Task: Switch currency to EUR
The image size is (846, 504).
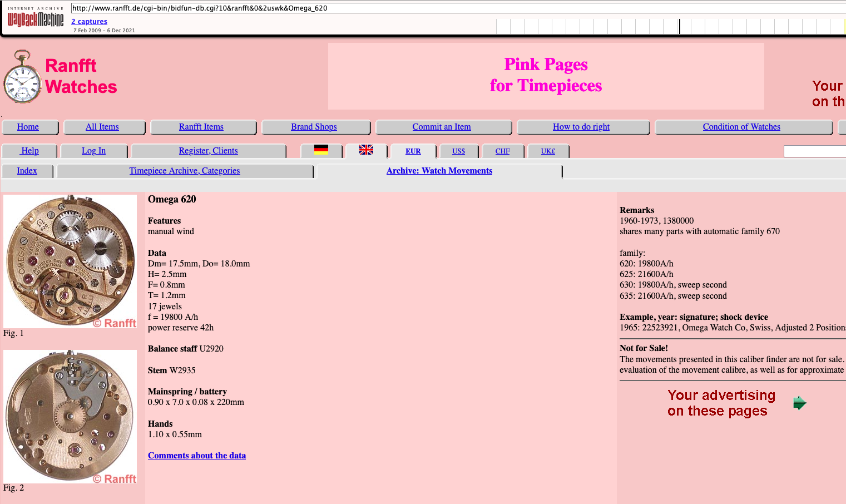Action: [413, 151]
